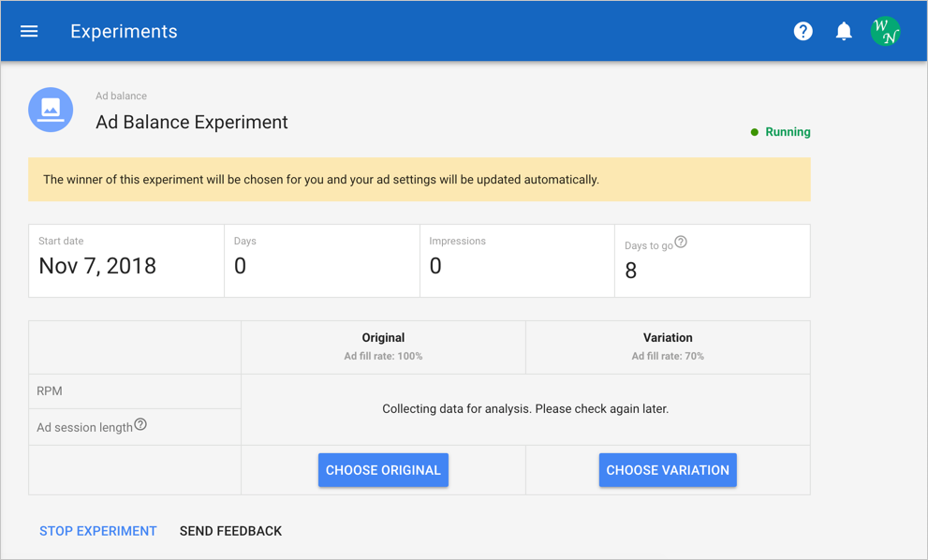This screenshot has height=560, width=928.
Task: Click the Start date Nov 7, 2018 cell
Action: (98, 265)
